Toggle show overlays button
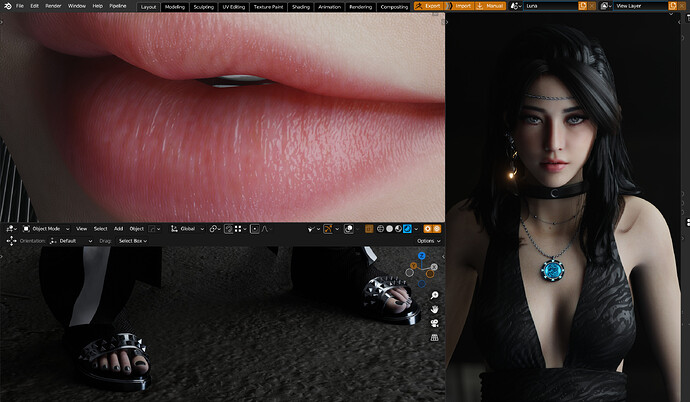Image resolution: width=690 pixels, height=402 pixels. 349,229
